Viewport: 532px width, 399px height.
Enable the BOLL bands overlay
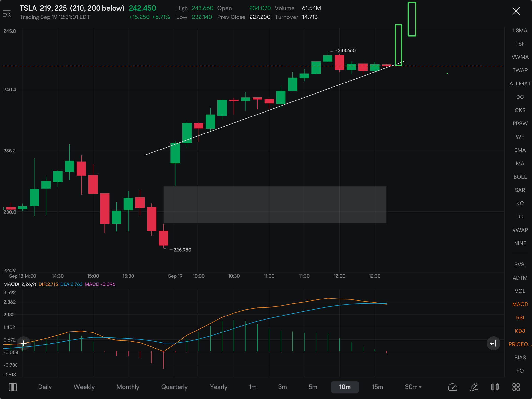point(520,177)
